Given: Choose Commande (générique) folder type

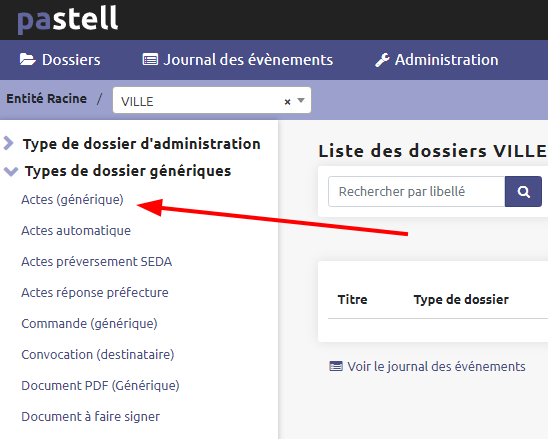Looking at the screenshot, I should [89, 324].
